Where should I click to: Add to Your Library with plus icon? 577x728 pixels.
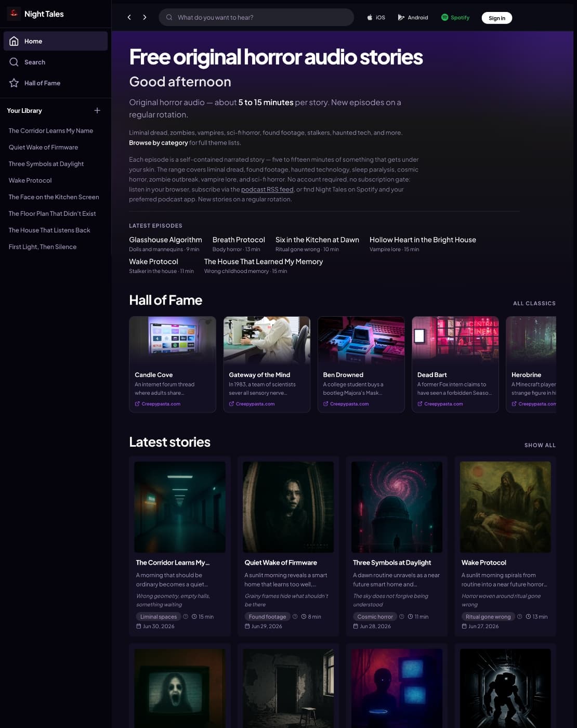[97, 110]
